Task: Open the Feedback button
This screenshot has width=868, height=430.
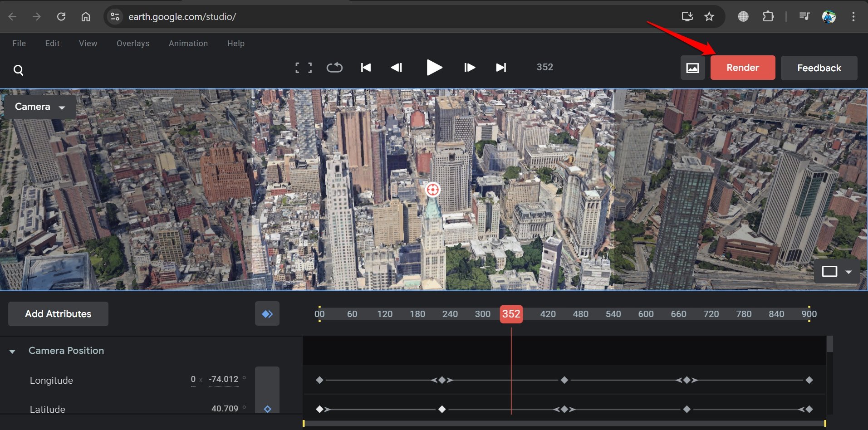Action: [819, 68]
